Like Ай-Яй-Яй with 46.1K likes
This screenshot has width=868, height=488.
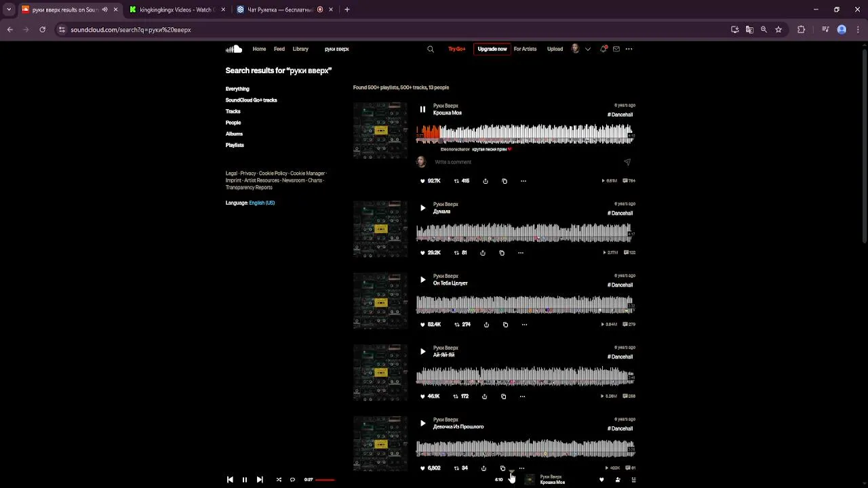point(430,396)
